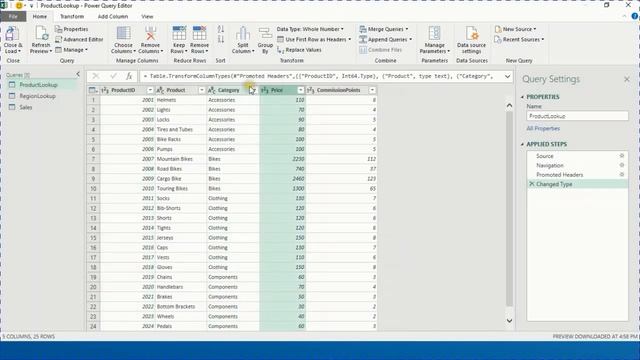This screenshot has width=640, height=360.
Task: Expand the formula bar
Action: tap(507, 76)
